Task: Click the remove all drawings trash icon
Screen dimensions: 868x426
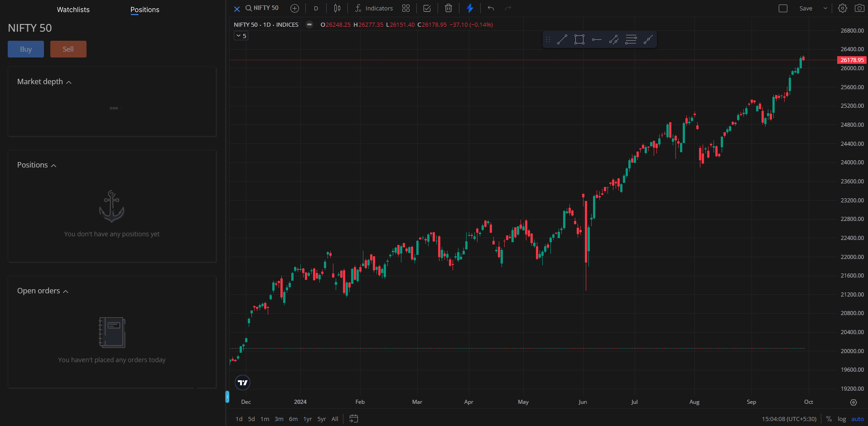Action: tap(448, 8)
